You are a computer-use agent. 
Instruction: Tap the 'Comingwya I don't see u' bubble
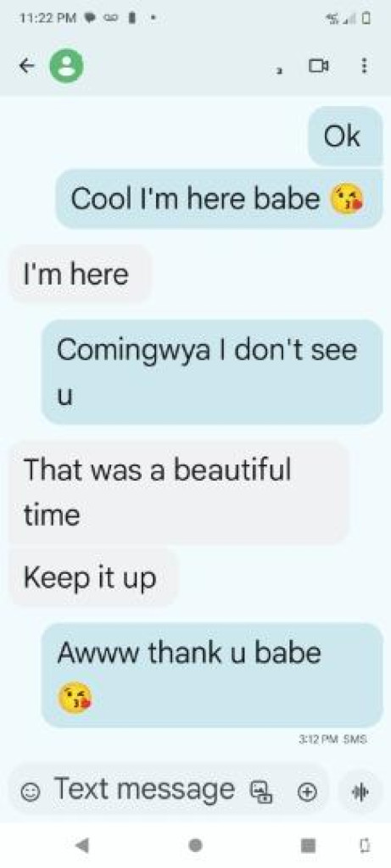click(x=212, y=372)
